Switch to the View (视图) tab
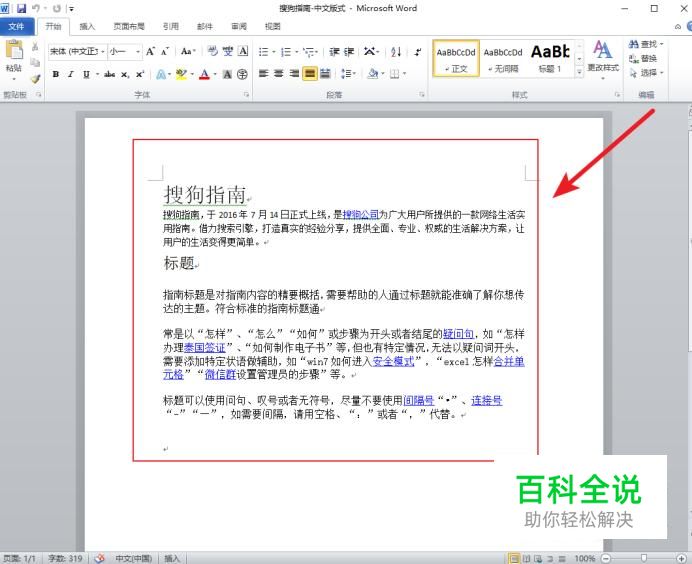This screenshot has width=692, height=564. (273, 26)
